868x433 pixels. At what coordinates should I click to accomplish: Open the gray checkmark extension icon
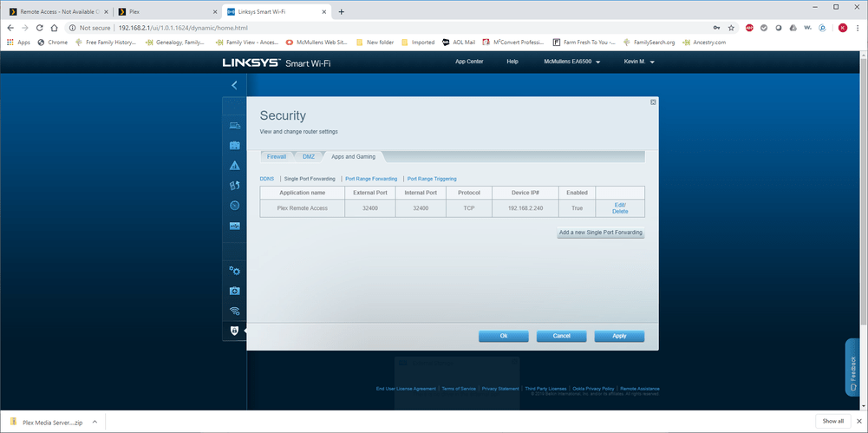point(764,28)
